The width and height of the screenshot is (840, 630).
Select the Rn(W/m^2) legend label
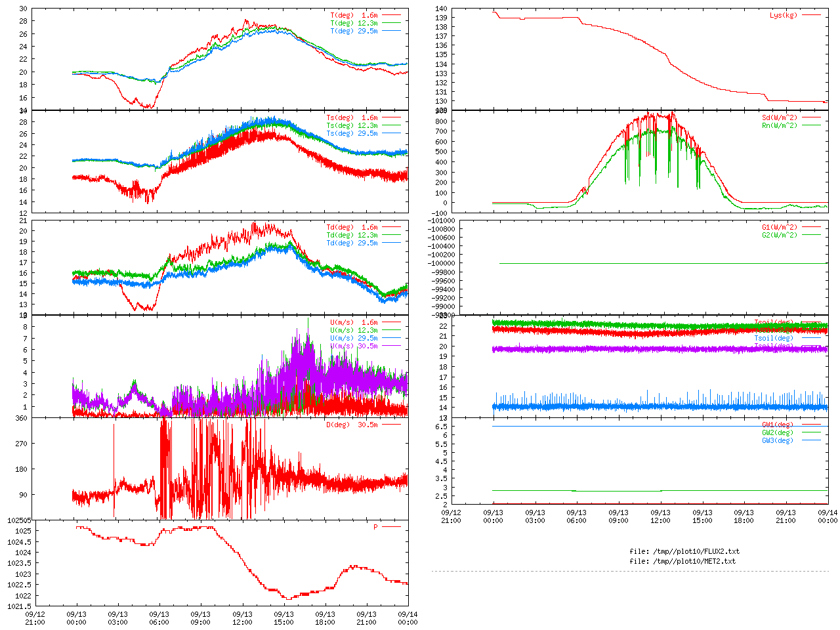click(779, 125)
